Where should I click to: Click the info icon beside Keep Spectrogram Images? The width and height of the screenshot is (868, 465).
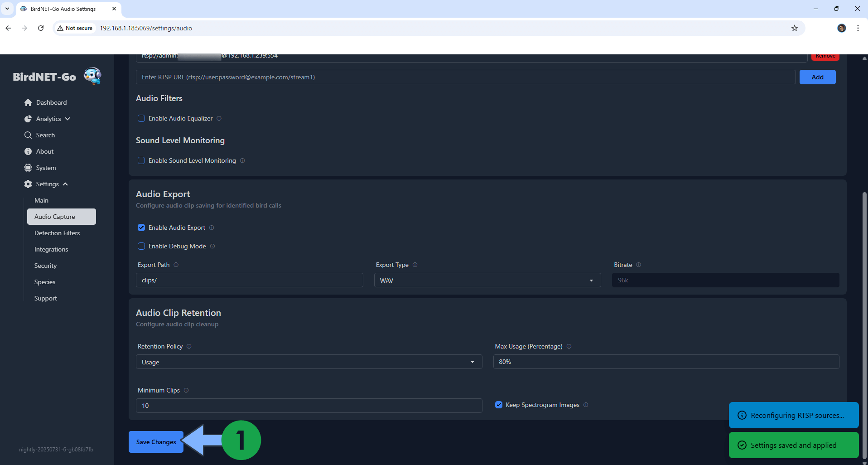click(586, 405)
